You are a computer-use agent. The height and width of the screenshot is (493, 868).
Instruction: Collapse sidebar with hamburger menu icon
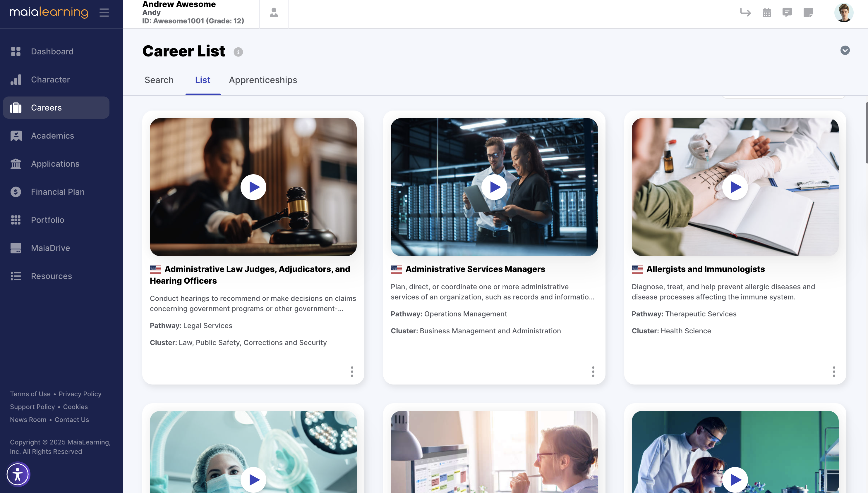pos(104,13)
